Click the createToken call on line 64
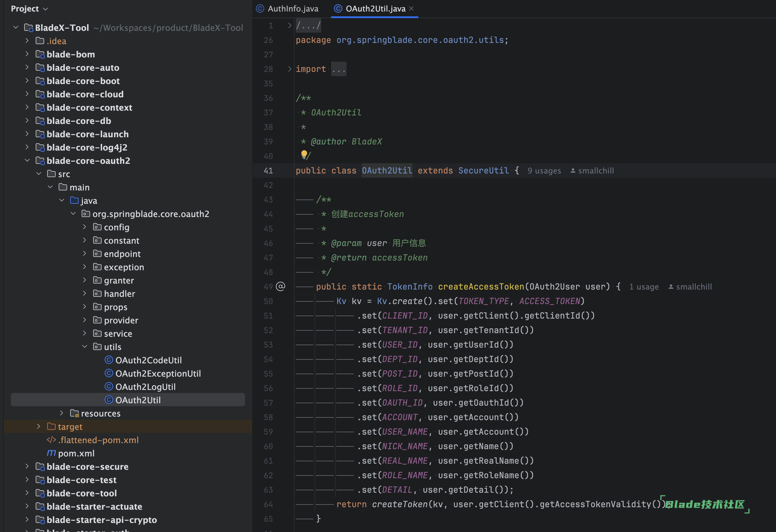This screenshot has height=532, width=776. (400, 504)
